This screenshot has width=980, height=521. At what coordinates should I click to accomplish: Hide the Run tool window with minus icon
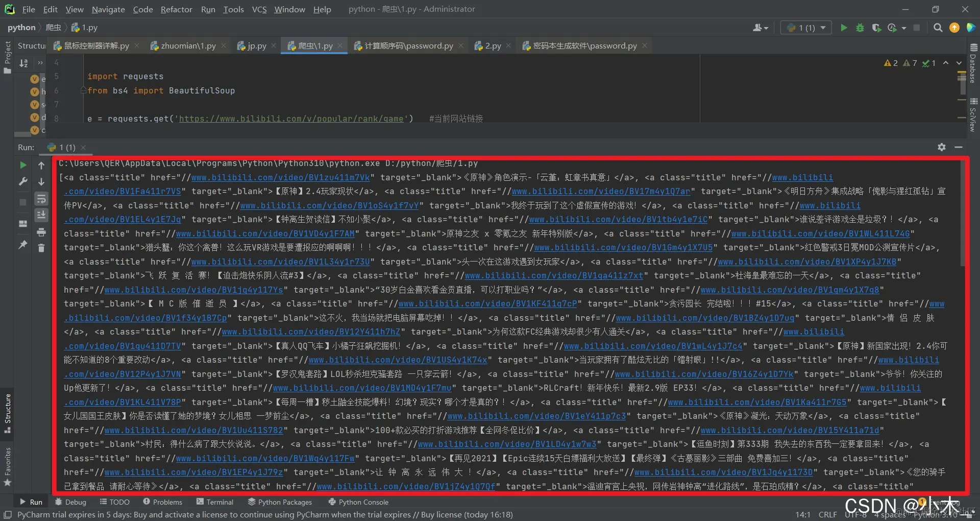959,147
